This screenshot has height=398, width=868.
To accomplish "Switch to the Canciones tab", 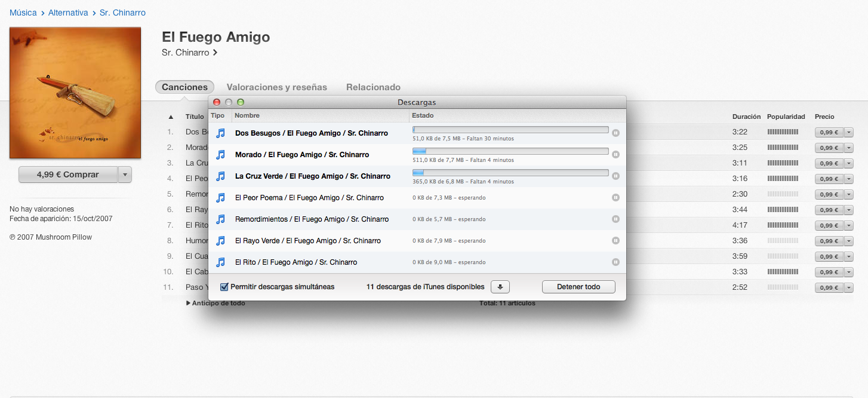I will 184,87.
